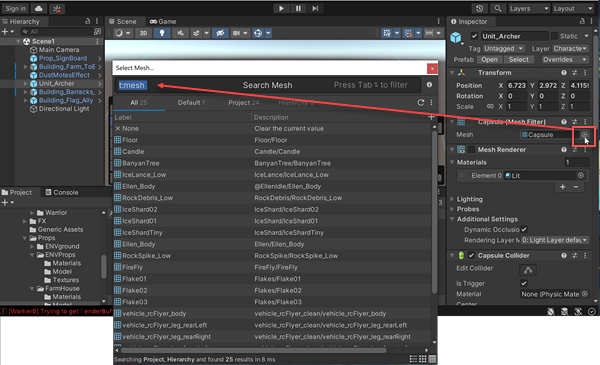The width and height of the screenshot is (600, 365).
Task: Click the Play button in top toolbar
Action: coord(281,8)
